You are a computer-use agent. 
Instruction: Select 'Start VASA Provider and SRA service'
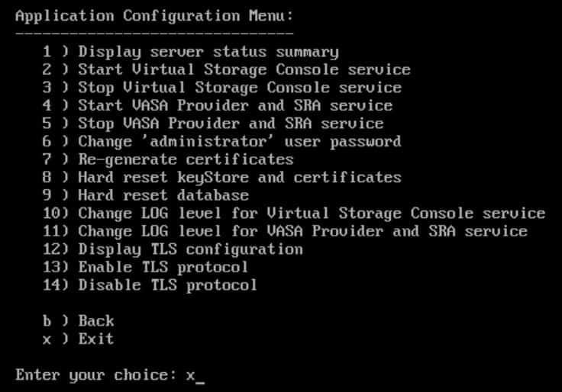pyautogui.click(x=234, y=105)
